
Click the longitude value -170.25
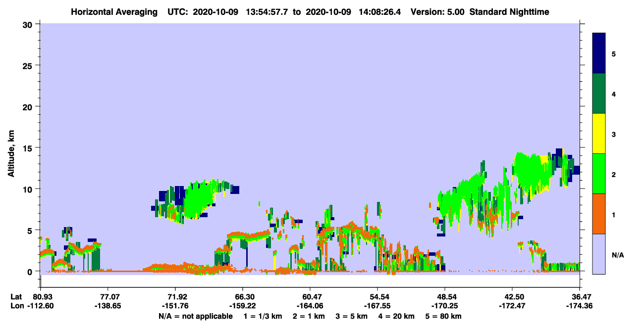(x=445, y=306)
